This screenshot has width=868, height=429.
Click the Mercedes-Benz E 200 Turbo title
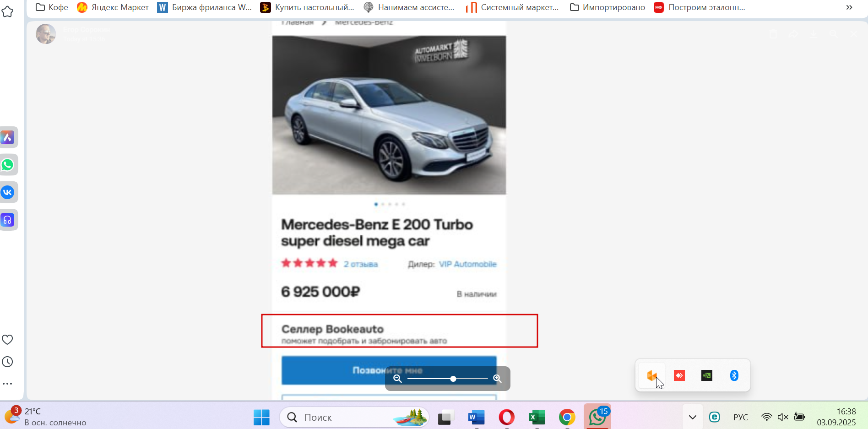377,233
